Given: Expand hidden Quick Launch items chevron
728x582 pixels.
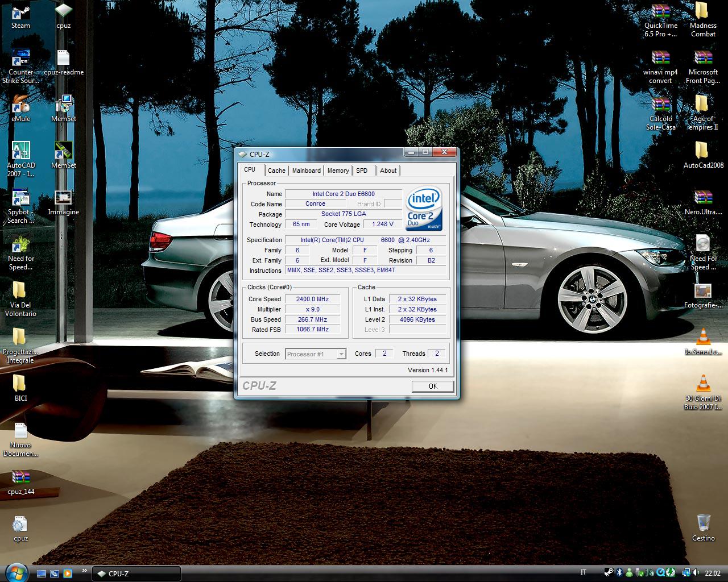Looking at the screenshot, I should 85,570.
